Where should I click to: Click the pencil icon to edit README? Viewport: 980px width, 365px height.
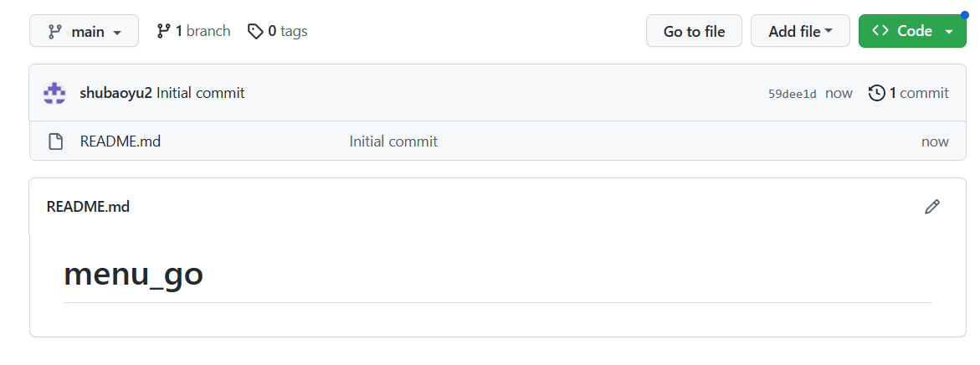[931, 207]
